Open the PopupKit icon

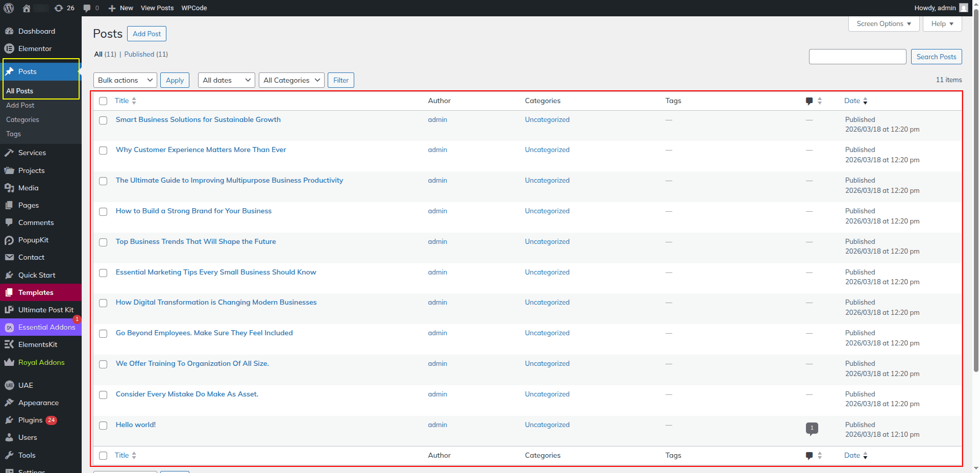(x=9, y=240)
